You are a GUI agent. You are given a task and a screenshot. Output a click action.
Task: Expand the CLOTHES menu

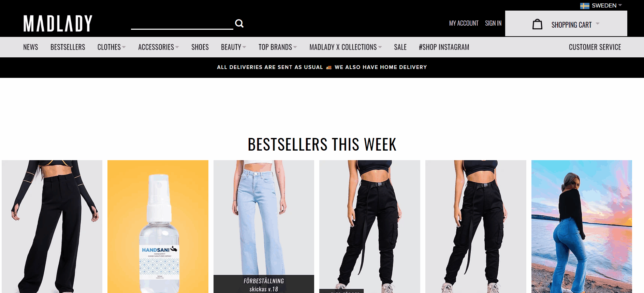click(x=112, y=47)
